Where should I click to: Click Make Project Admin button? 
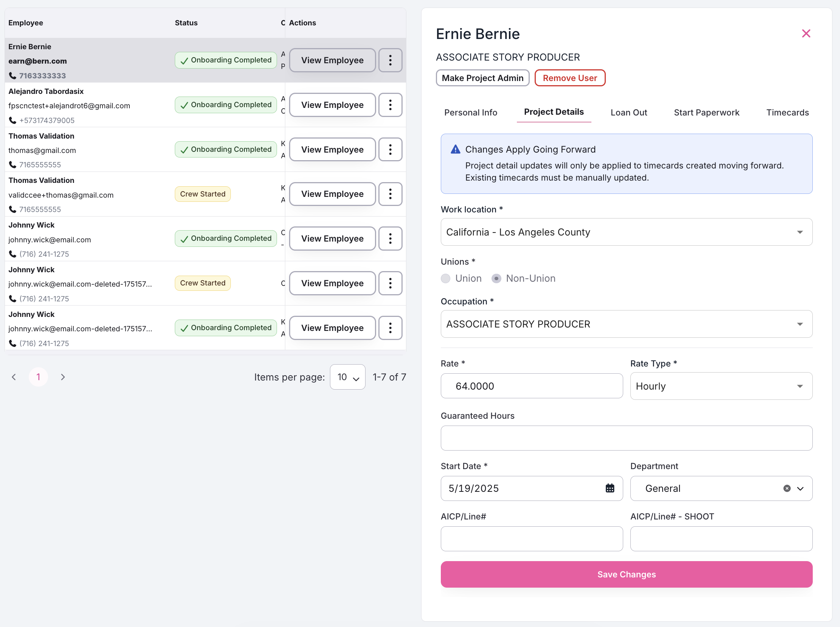pyautogui.click(x=482, y=78)
